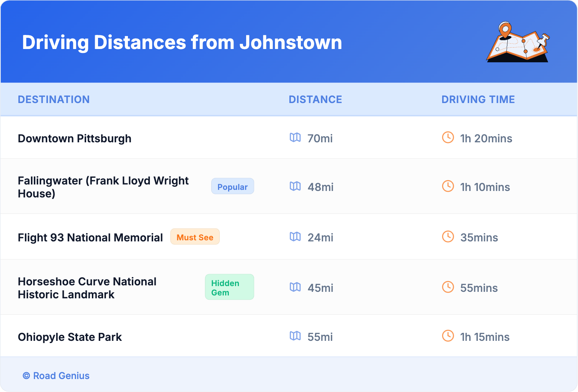This screenshot has height=392, width=578.
Task: Click the clock icon beside 1h 15mins
Action: click(448, 336)
